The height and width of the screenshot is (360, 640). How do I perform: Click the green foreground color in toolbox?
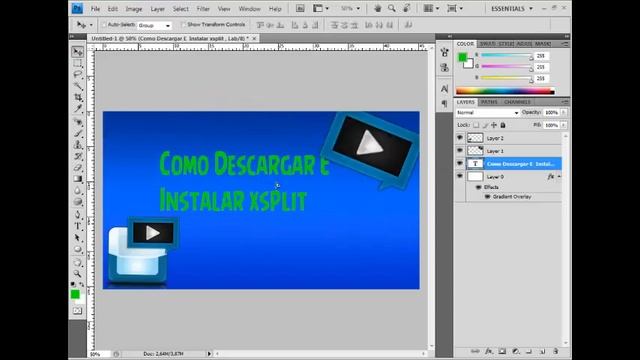(x=75, y=294)
